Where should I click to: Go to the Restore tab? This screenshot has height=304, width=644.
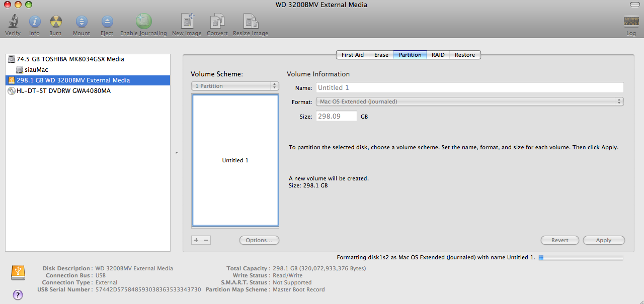tap(465, 55)
